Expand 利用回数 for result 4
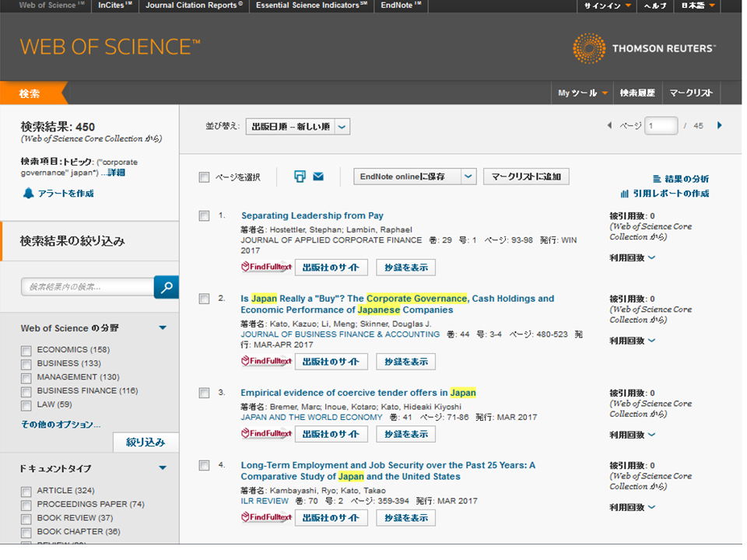The width and height of the screenshot is (747, 560). (x=632, y=507)
